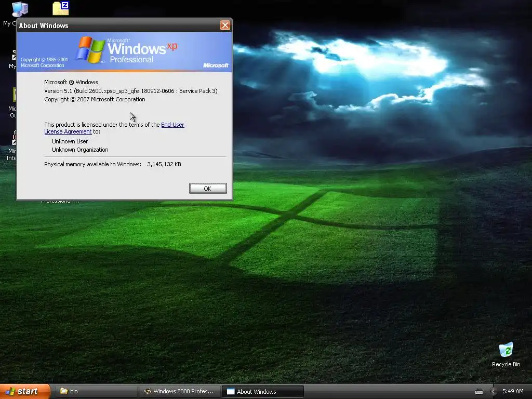Click the Windows XP flag logo
Image resolution: width=532 pixels, height=399 pixels.
click(90, 49)
